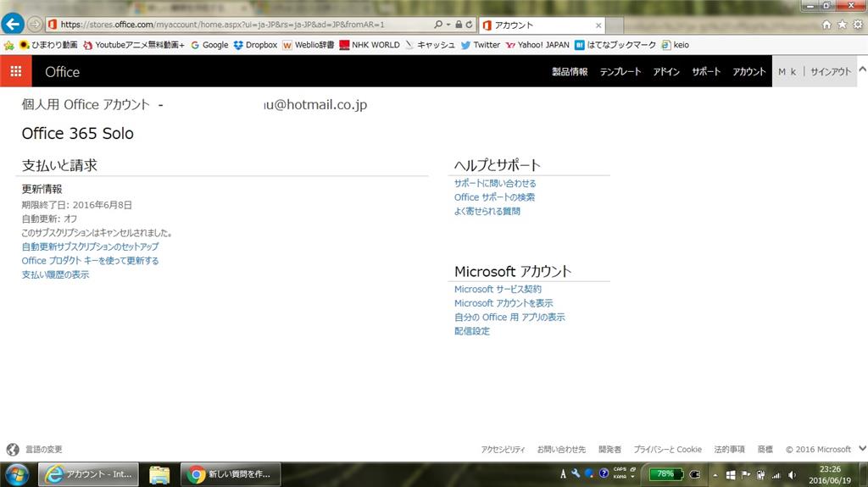Click the globe language icon in footer
This screenshot has width=868, height=487.
pyautogui.click(x=13, y=450)
